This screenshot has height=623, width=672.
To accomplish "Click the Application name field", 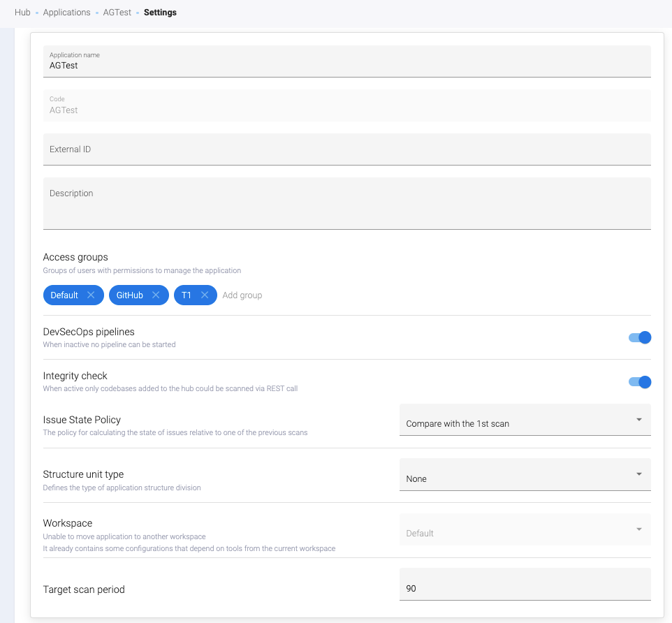I will [346, 65].
